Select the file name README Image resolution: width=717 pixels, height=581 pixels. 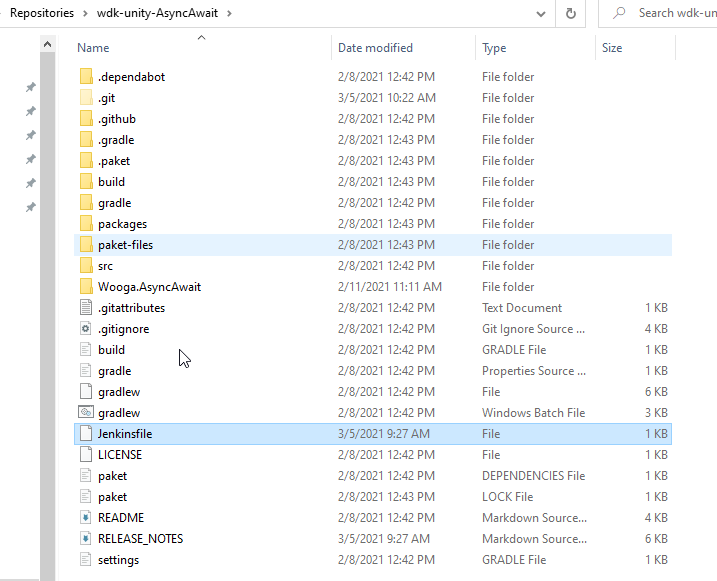pyautogui.click(x=121, y=518)
